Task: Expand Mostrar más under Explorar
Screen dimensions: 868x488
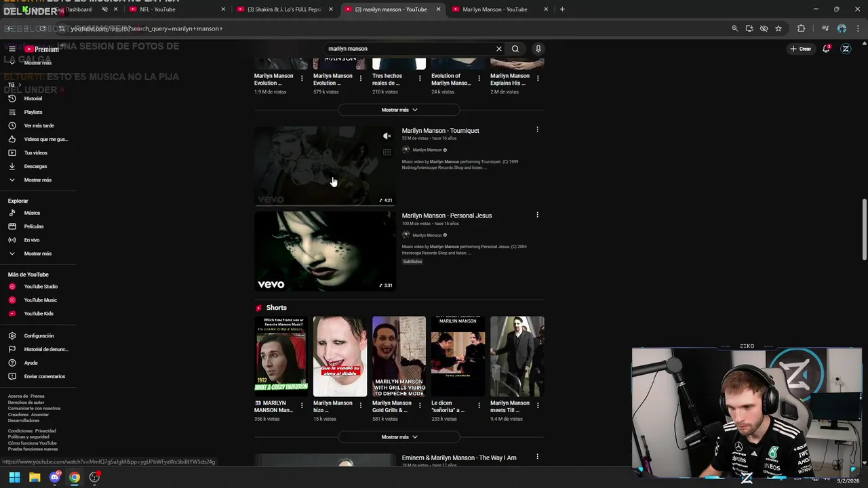Action: (x=38, y=253)
